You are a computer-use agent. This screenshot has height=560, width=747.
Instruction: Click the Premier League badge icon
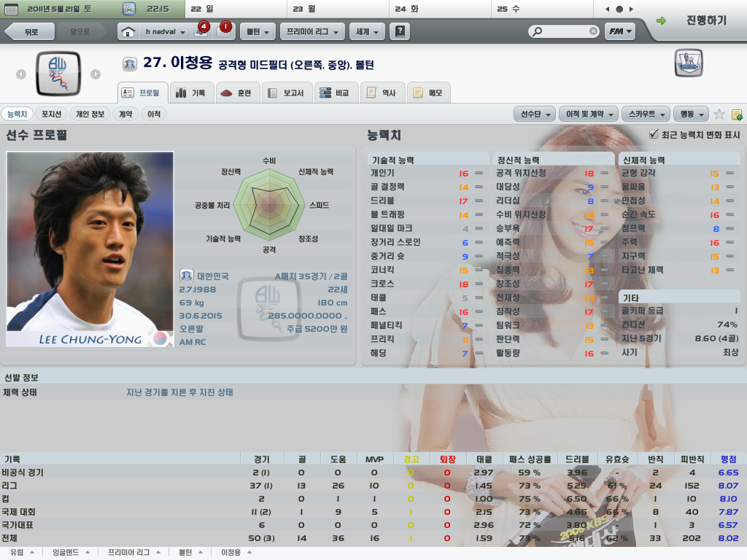click(688, 63)
